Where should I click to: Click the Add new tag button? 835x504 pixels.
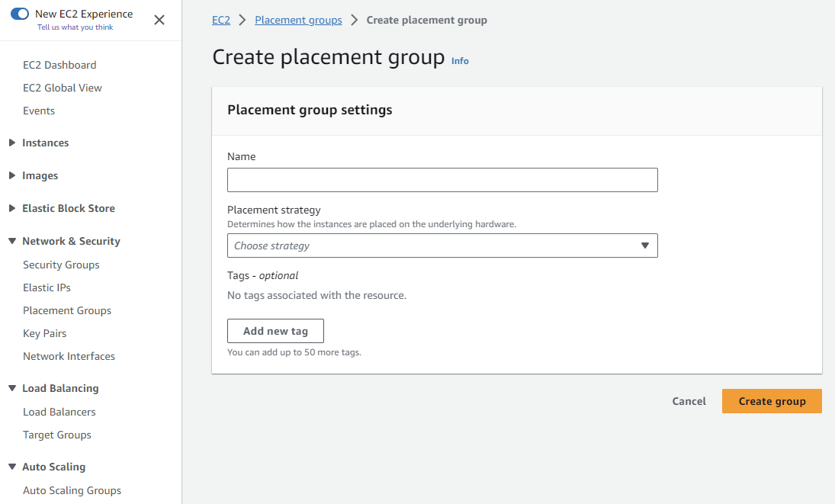(275, 331)
